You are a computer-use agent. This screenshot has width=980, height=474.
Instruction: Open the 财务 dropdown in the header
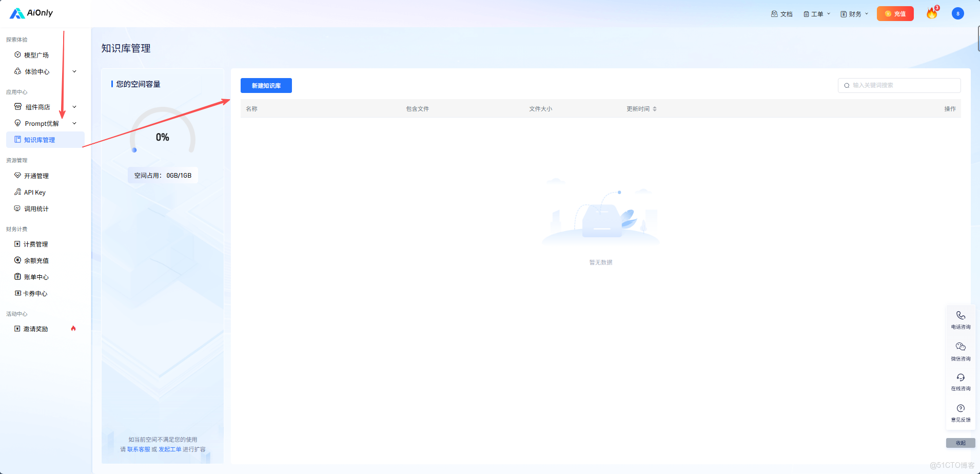point(854,14)
